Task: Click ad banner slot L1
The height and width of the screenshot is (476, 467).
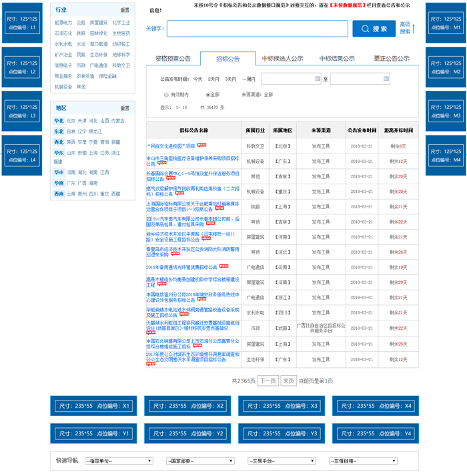Action: (22, 24)
